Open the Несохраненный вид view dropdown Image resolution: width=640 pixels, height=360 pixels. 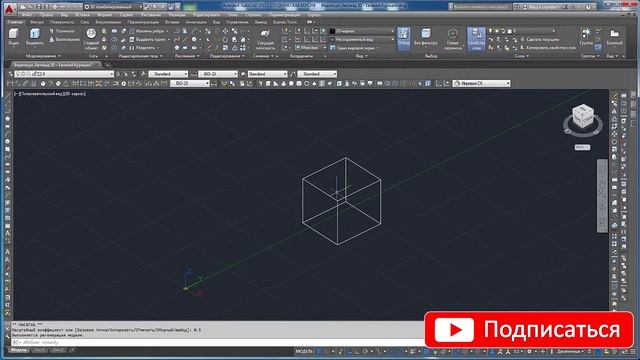362,39
